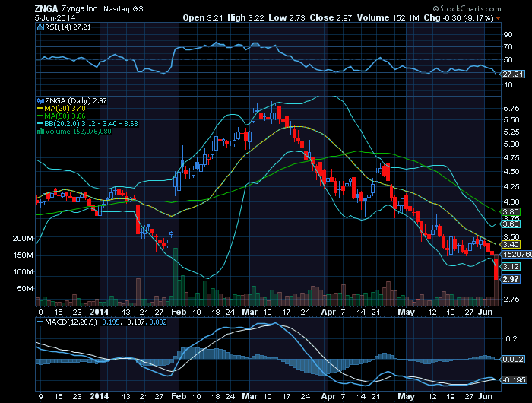Click the Open 3.21 value in header
This screenshot has height=403, width=532.
(203, 18)
